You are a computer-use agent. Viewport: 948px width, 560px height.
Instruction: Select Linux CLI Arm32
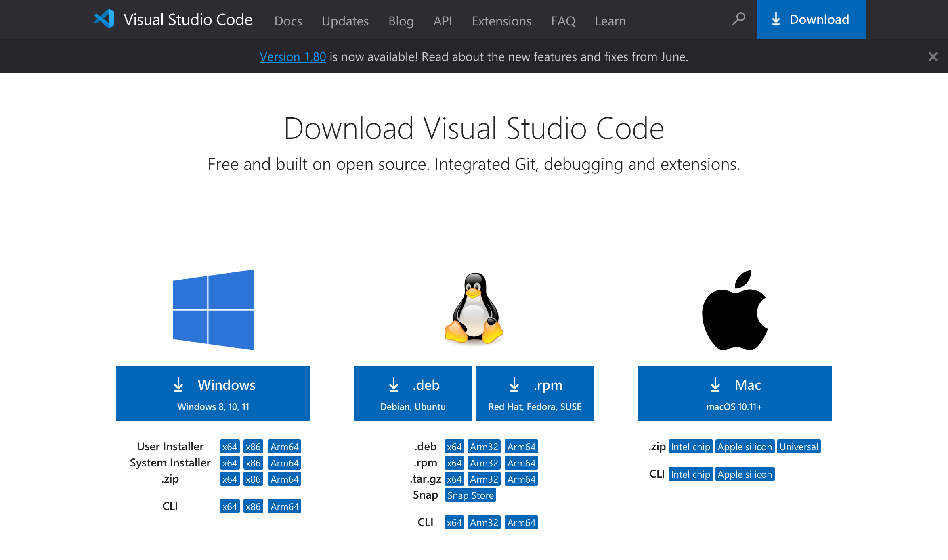point(484,522)
